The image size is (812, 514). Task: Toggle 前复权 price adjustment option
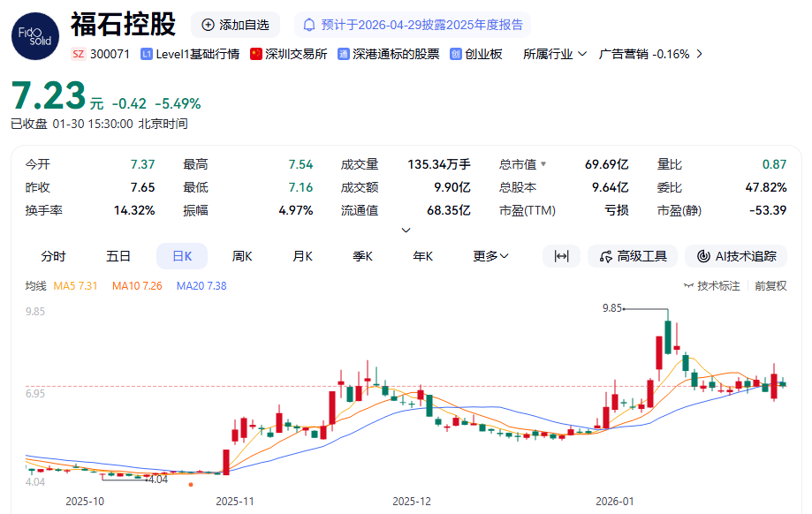[770, 286]
